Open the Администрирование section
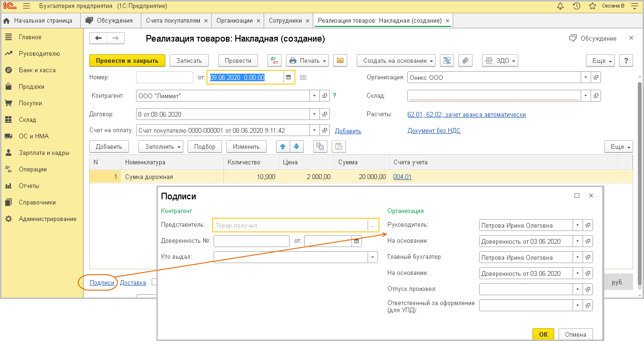This screenshot has width=644, height=341. pyautogui.click(x=47, y=219)
